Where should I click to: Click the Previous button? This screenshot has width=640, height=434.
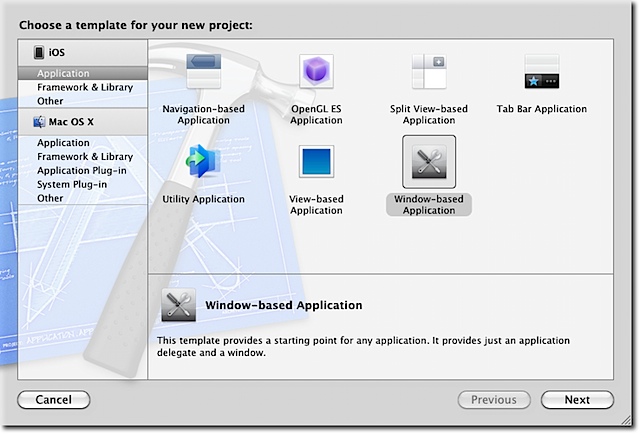(493, 400)
